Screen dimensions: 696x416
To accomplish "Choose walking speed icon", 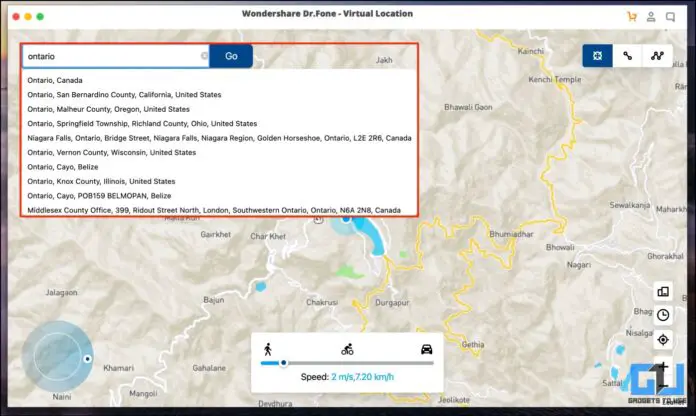I will (268, 349).
